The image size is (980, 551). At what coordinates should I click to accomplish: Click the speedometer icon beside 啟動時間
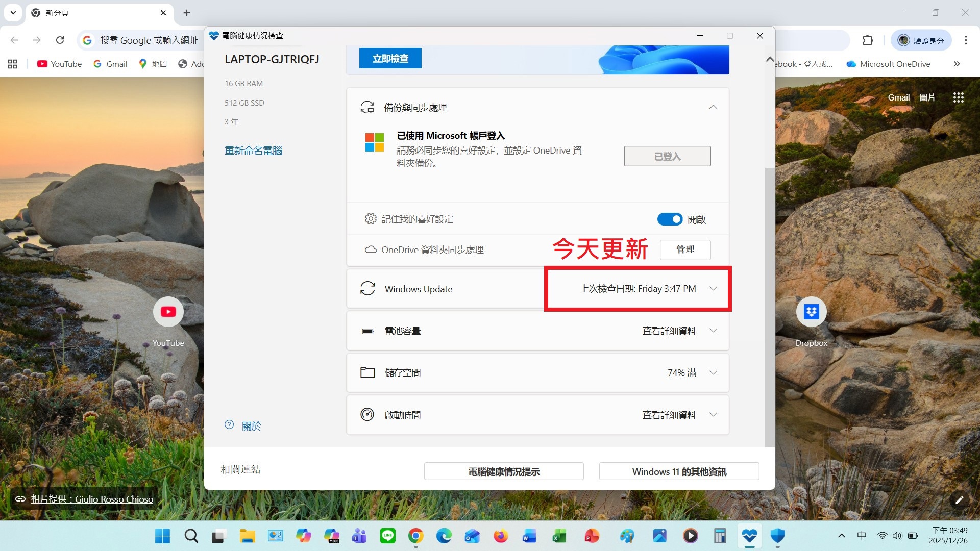coord(369,415)
